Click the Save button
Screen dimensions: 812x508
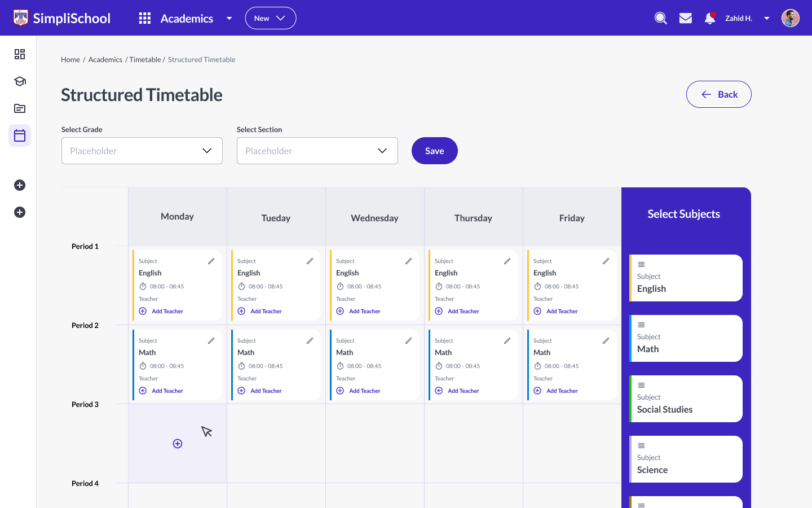pos(435,151)
